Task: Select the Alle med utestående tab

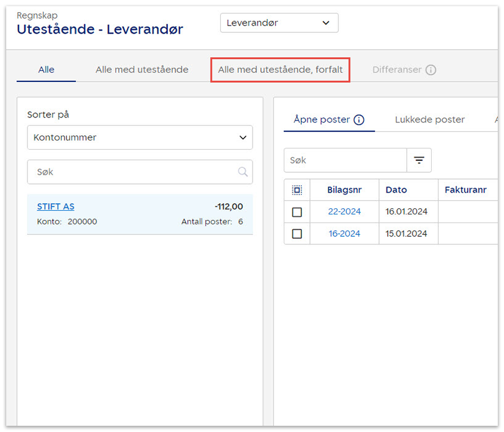Action: coord(142,70)
